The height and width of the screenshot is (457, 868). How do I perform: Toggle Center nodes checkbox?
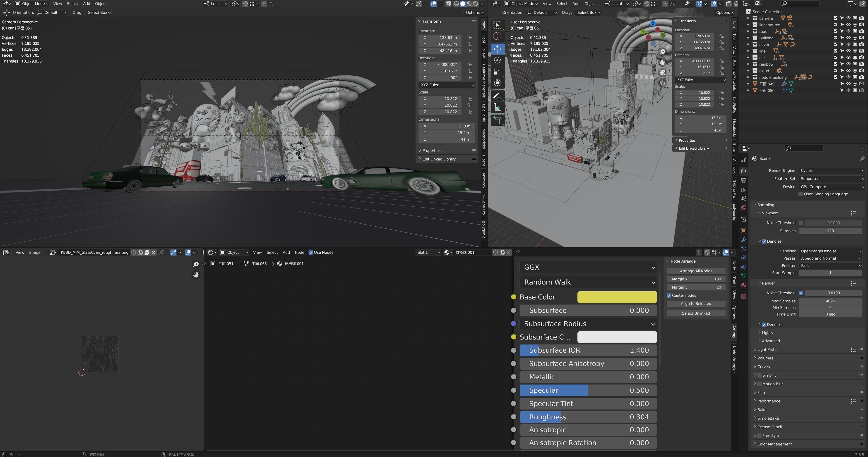click(669, 295)
